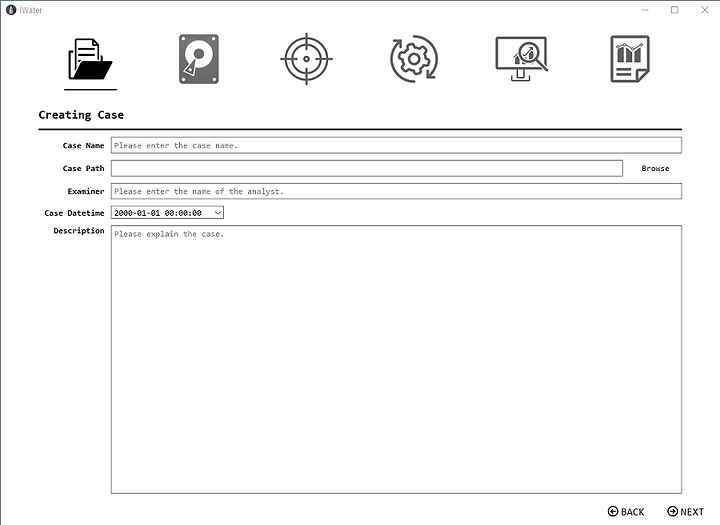This screenshot has width=720, height=525.
Task: Close the iWater window
Action: coord(705,10)
